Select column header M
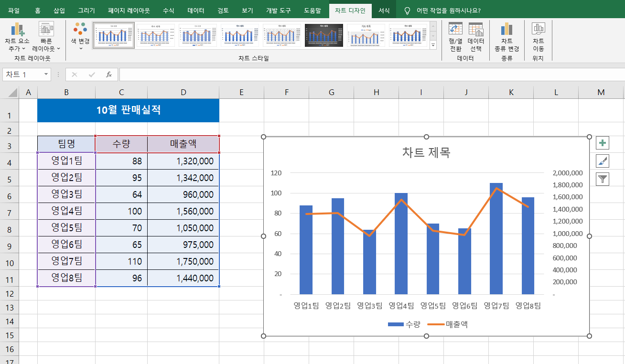 (x=601, y=92)
